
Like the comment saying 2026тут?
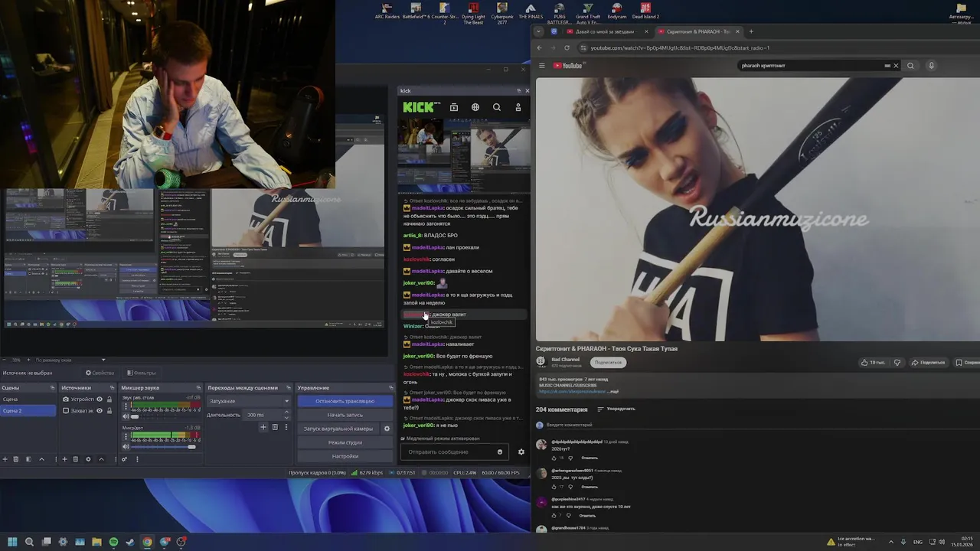[x=554, y=458]
